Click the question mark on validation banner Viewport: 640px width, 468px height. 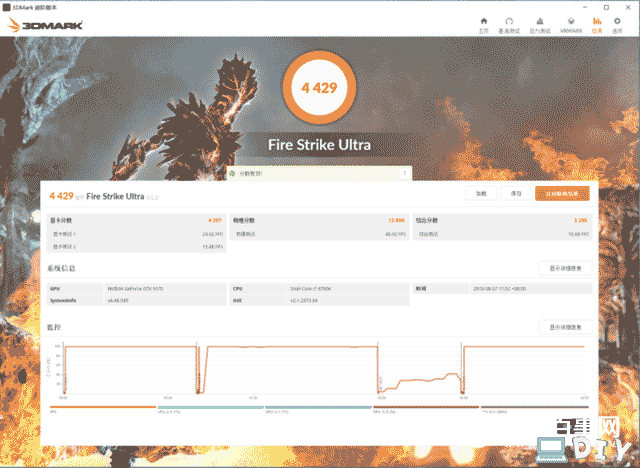[404, 173]
